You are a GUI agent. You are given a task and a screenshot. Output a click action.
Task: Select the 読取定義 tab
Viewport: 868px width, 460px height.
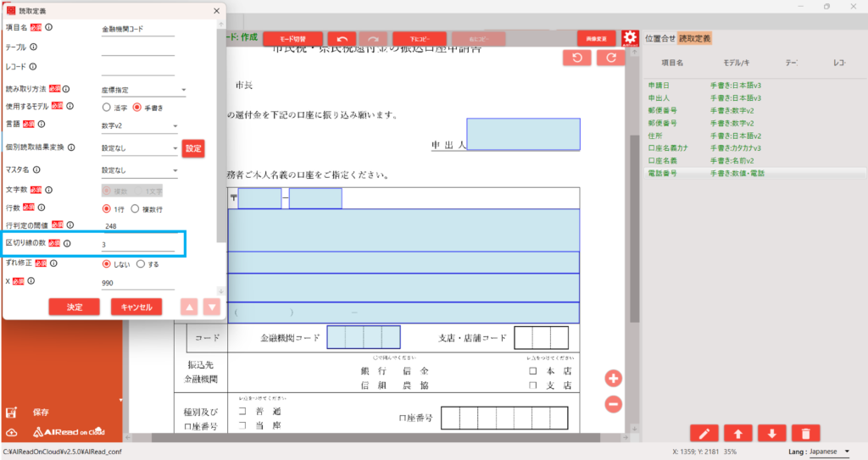pos(694,39)
